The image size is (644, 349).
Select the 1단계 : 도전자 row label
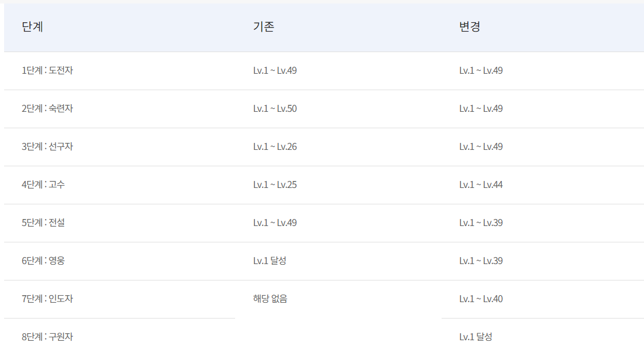[x=47, y=70]
